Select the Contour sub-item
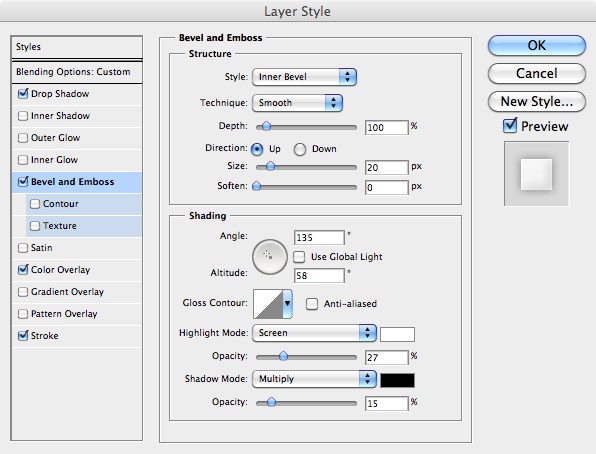Screen dimensions: 596x454 84,204
